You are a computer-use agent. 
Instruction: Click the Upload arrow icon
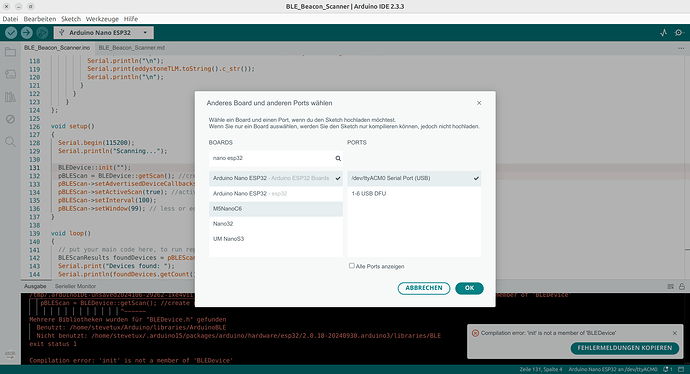click(x=26, y=33)
